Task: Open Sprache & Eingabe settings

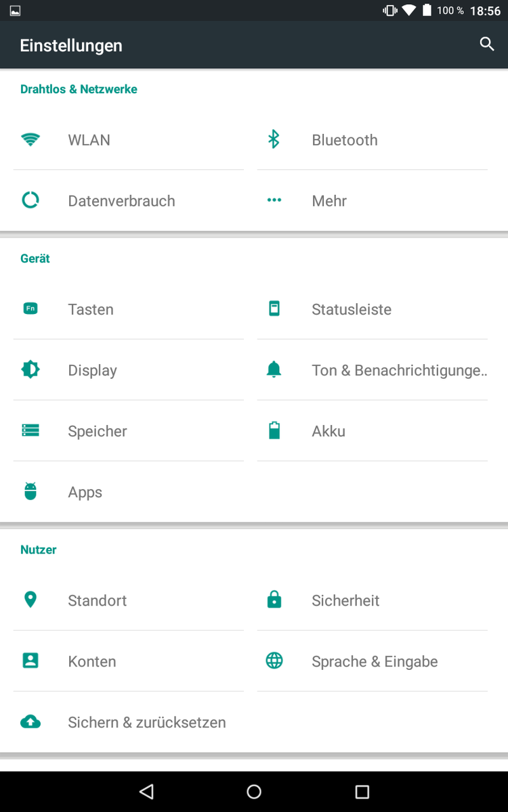Action: point(375,661)
